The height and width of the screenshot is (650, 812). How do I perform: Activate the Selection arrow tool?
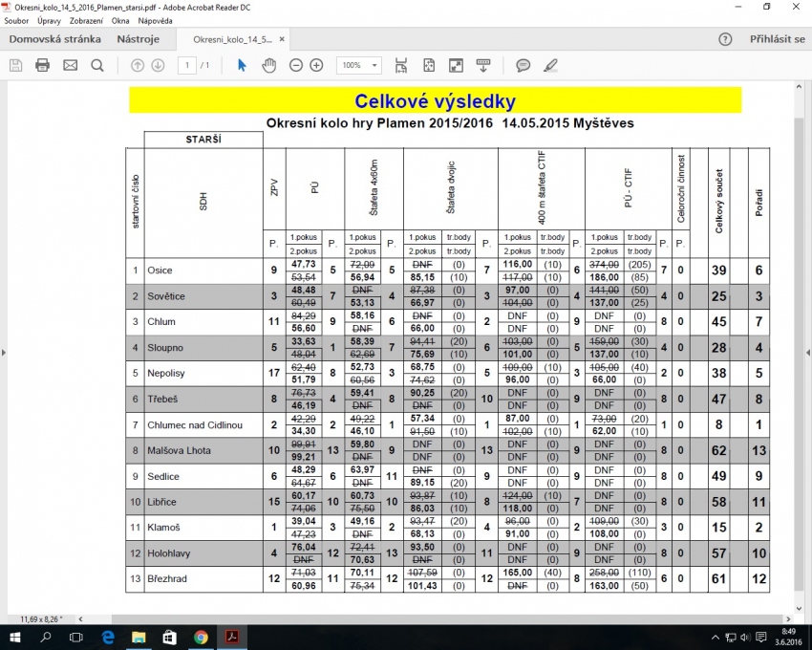tap(242, 65)
